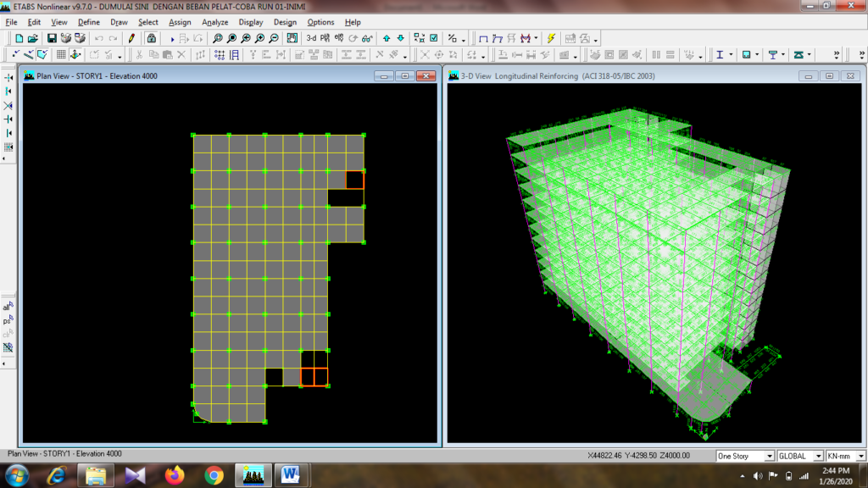Open the Analyze menu
The height and width of the screenshot is (488, 868).
tap(215, 22)
